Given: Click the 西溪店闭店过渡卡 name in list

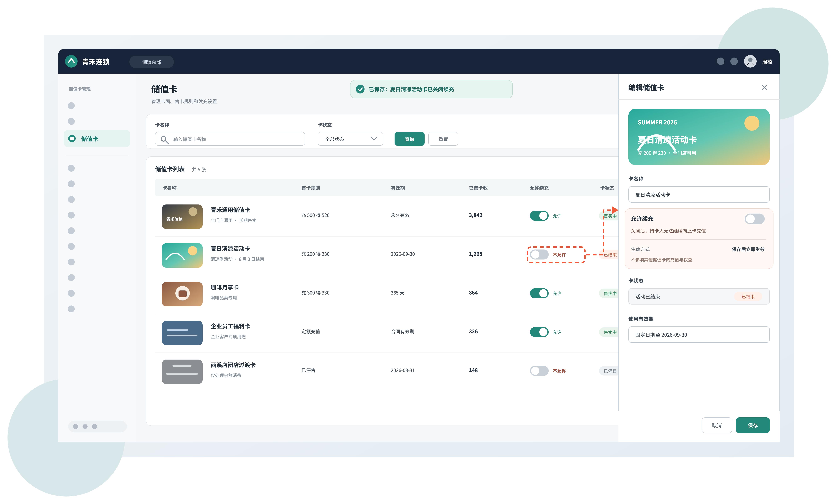Looking at the screenshot, I should pos(233,365).
